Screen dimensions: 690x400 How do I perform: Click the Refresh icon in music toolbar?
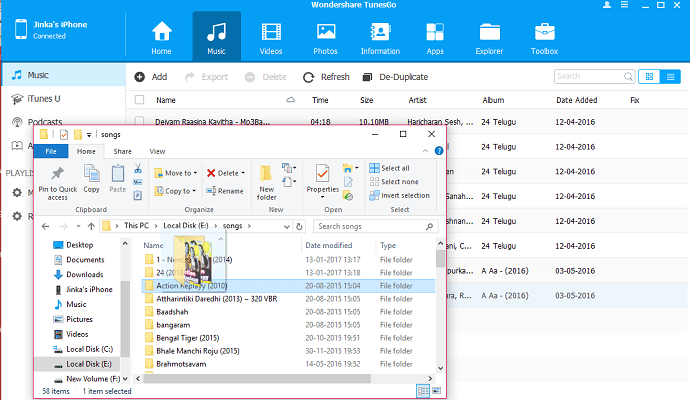point(310,77)
